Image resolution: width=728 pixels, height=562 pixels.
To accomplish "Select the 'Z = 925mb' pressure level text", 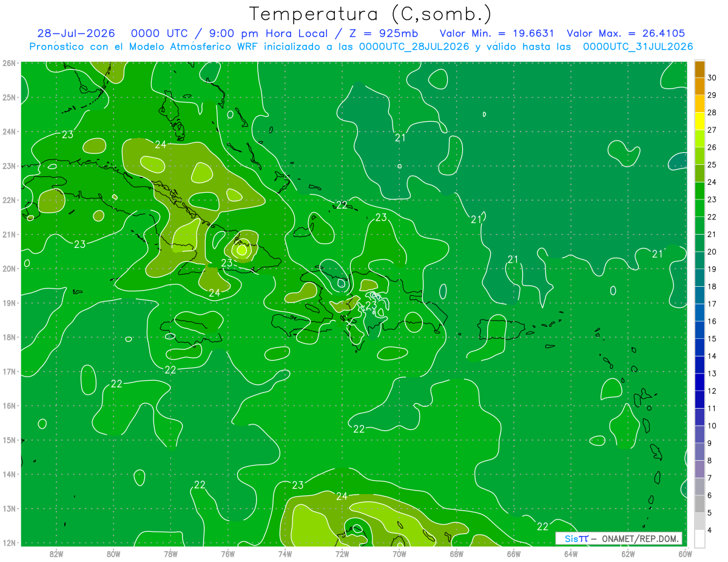I will click(380, 33).
